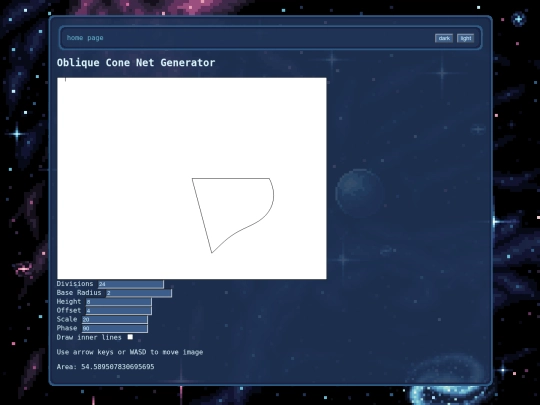Viewport: 540px width, 405px height.
Task: Click into the Phase input field
Action: coord(115,328)
